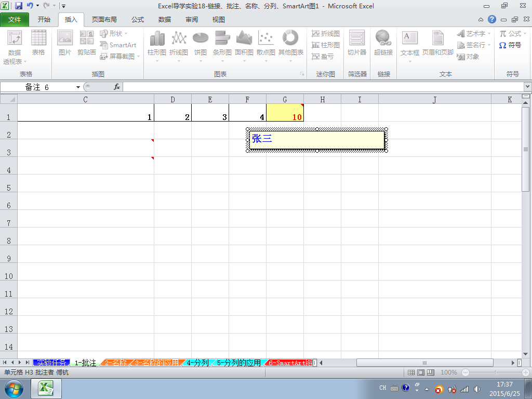
Task: Switch to the Review (审阅) tab
Action: click(192, 20)
